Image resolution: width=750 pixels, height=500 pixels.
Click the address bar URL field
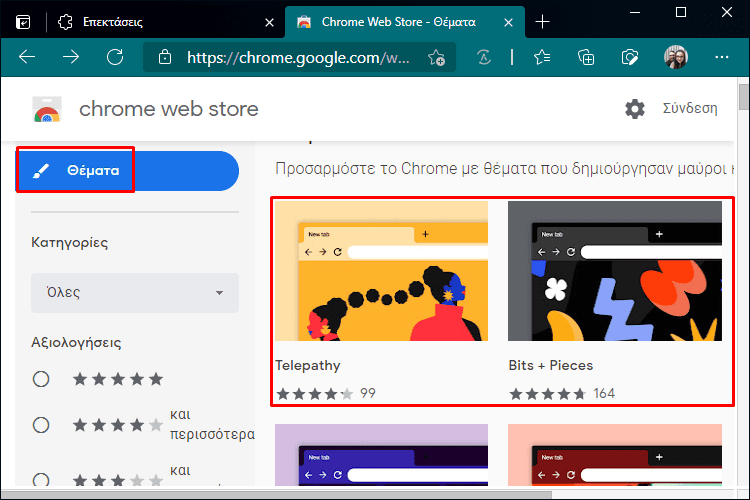pos(298,57)
